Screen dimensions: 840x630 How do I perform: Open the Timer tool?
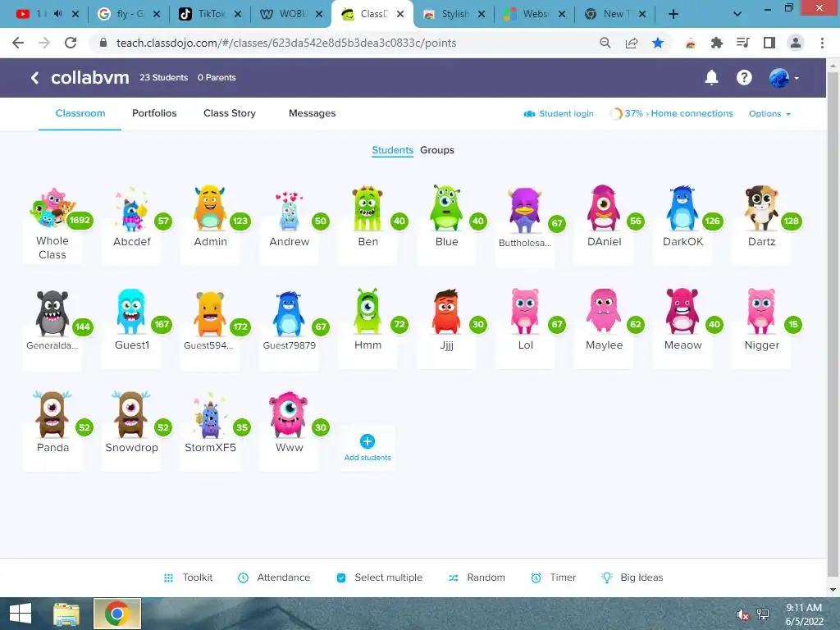[554, 577]
